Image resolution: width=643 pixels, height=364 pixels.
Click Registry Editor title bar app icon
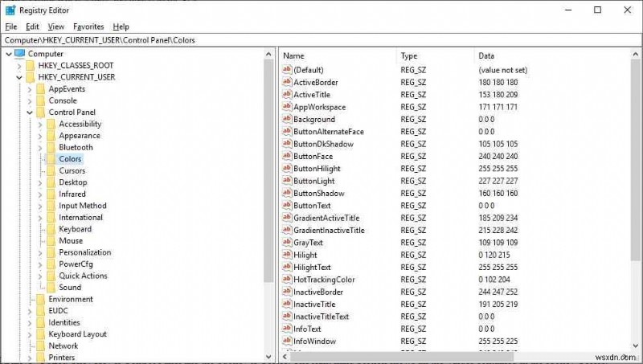pyautogui.click(x=10, y=10)
